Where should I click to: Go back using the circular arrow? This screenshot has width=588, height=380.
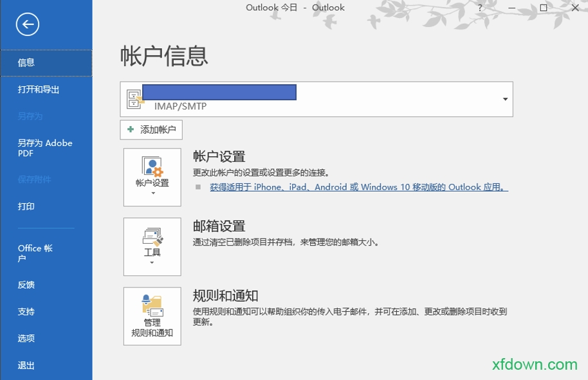[x=28, y=24]
